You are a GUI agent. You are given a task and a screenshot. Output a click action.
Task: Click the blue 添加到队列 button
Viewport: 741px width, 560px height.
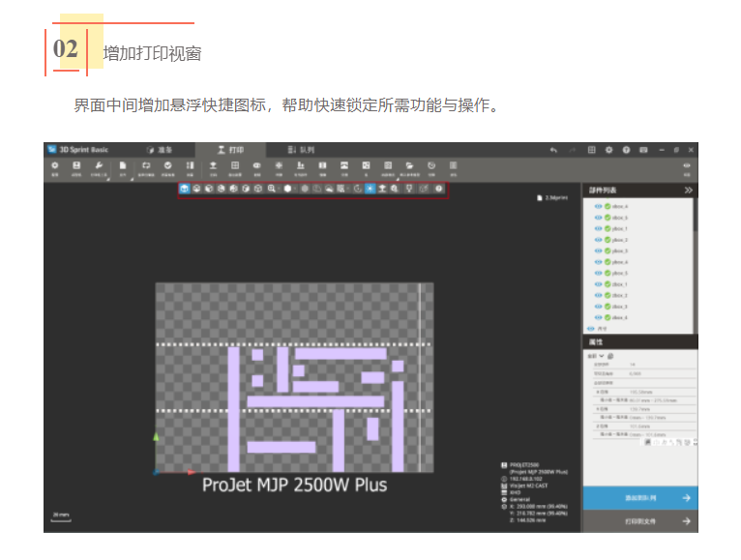[x=639, y=498]
